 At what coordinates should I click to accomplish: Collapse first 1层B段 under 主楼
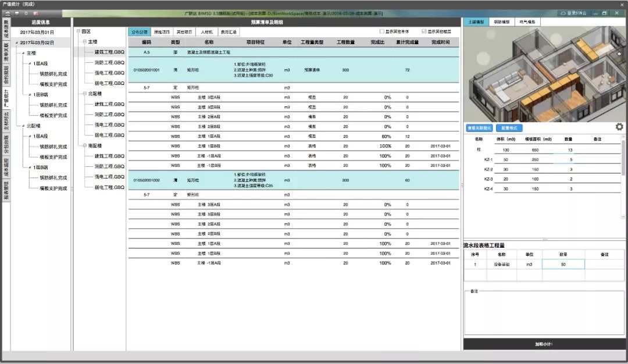[30, 95]
